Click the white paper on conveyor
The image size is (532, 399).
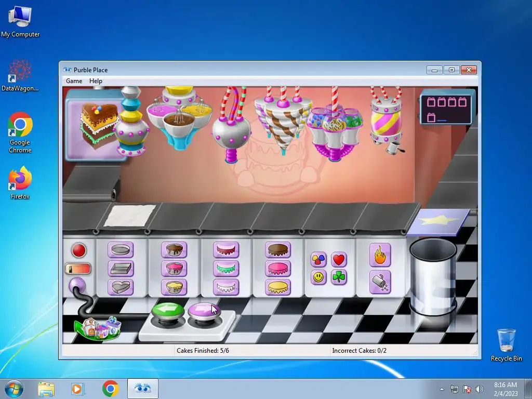point(129,216)
